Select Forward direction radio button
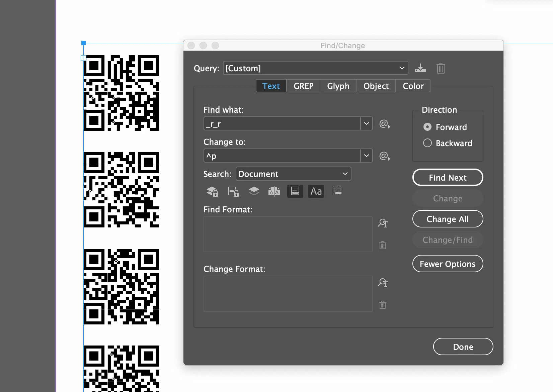The width and height of the screenshot is (553, 392). pos(427,127)
